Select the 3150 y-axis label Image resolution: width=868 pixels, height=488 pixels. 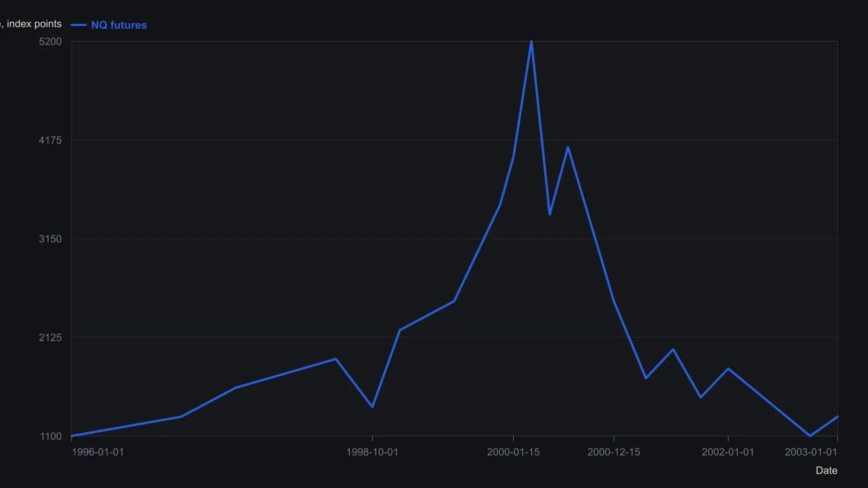(x=50, y=239)
